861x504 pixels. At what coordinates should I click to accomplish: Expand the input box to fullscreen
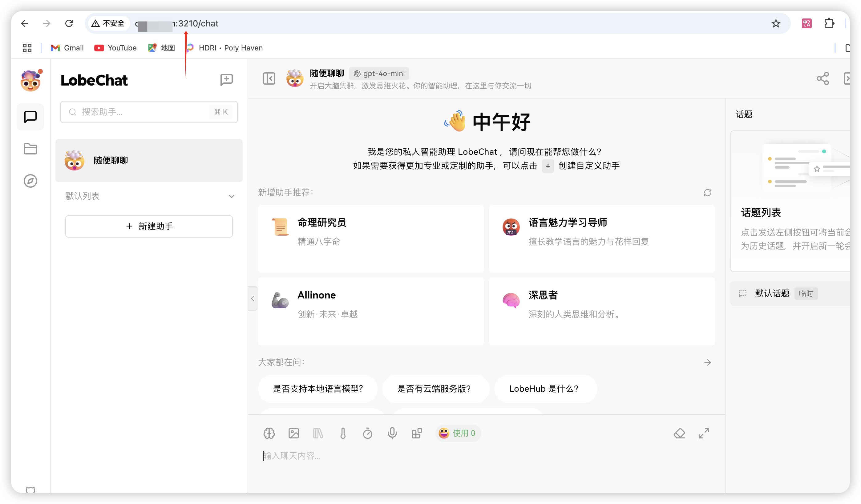704,434
